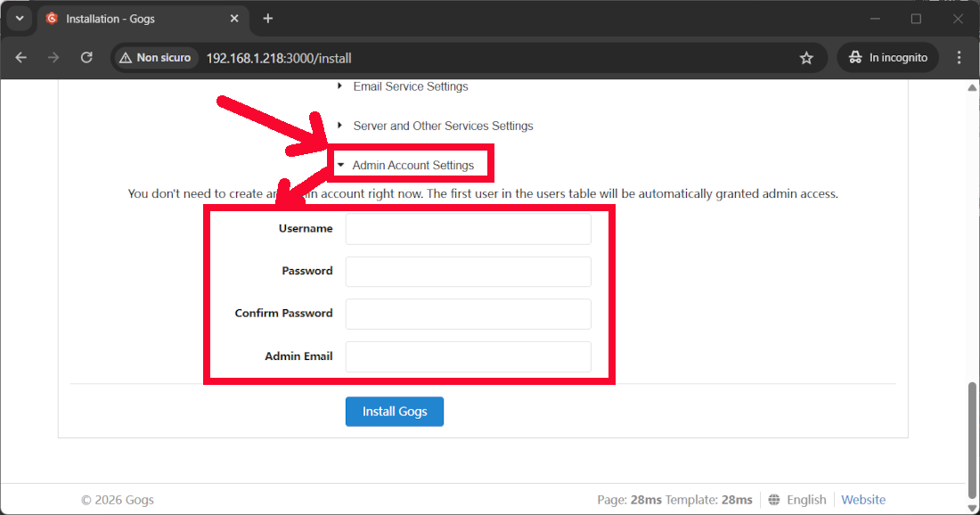This screenshot has width=980, height=515.
Task: Click into the Password field
Action: click(x=468, y=272)
